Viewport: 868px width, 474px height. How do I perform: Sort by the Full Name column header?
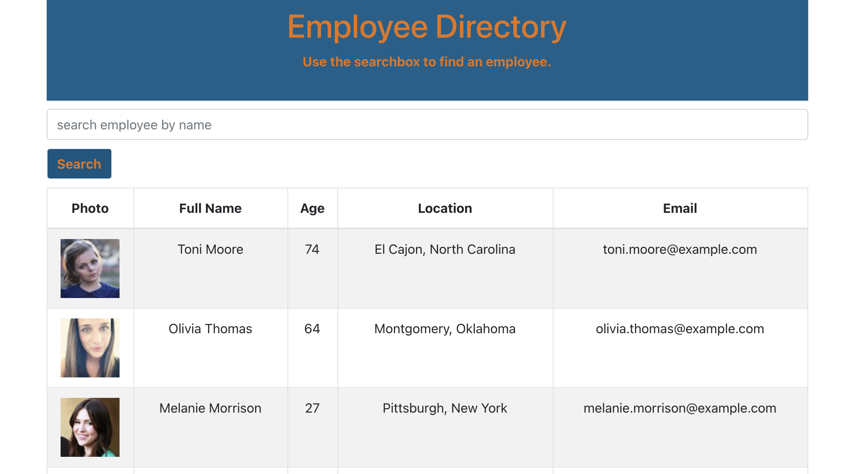(210, 208)
